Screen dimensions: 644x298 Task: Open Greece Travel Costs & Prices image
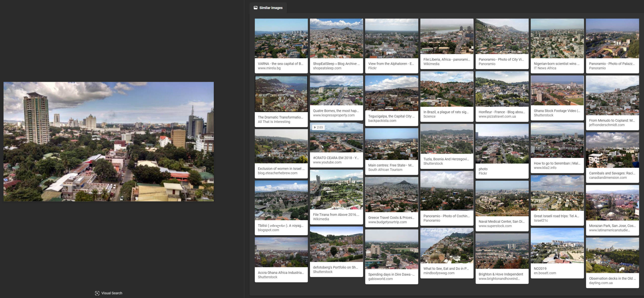point(392,194)
